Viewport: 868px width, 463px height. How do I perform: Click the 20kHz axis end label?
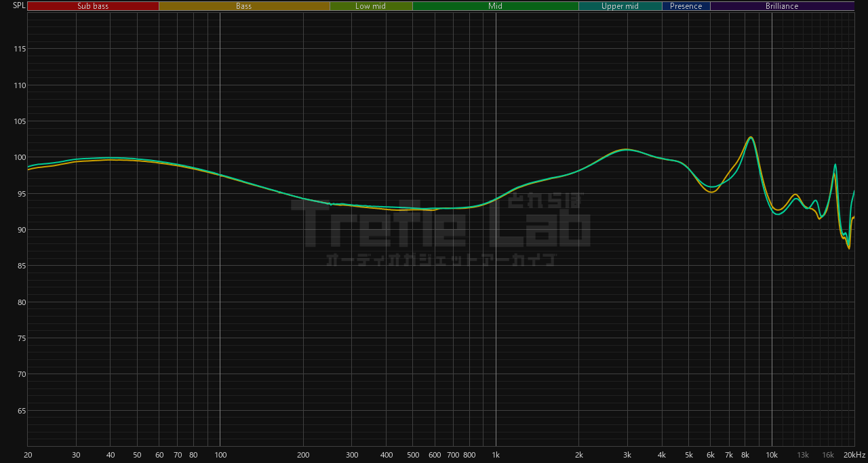[854, 455]
